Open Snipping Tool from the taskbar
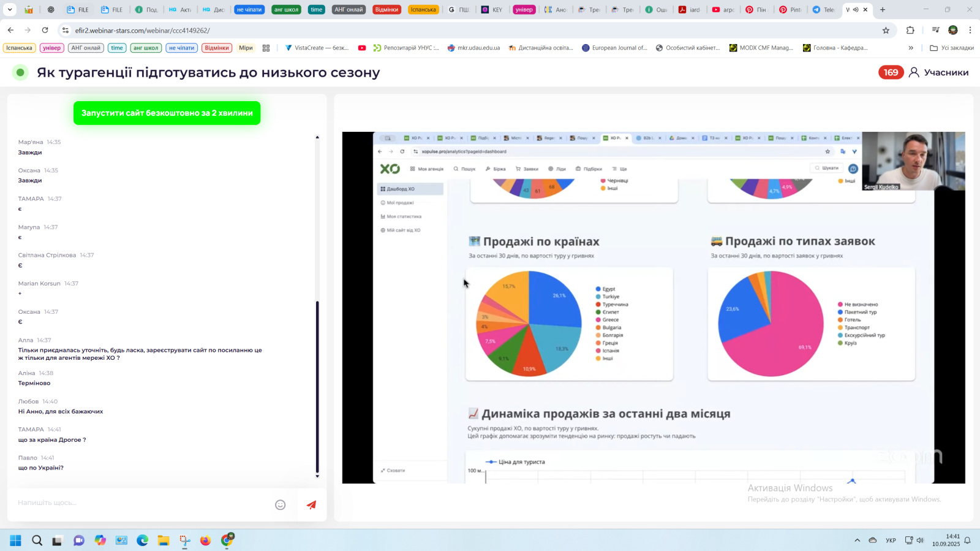980x551 pixels. pyautogui.click(x=184, y=540)
